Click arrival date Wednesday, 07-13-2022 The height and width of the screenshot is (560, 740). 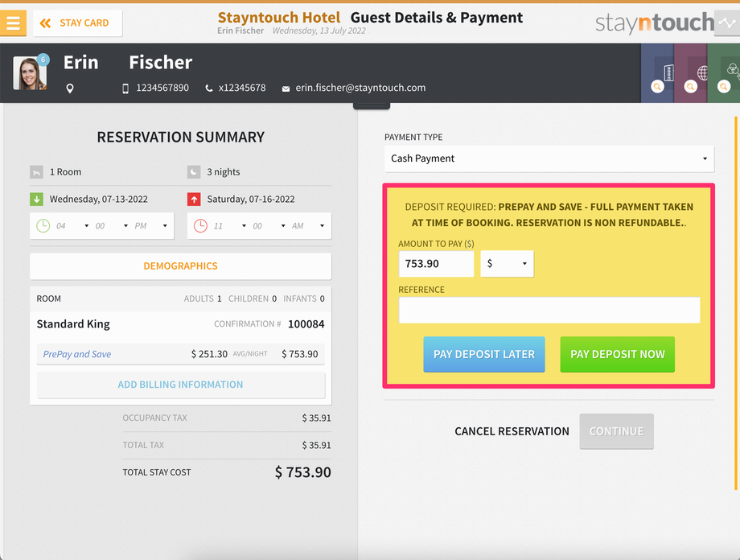pos(99,200)
